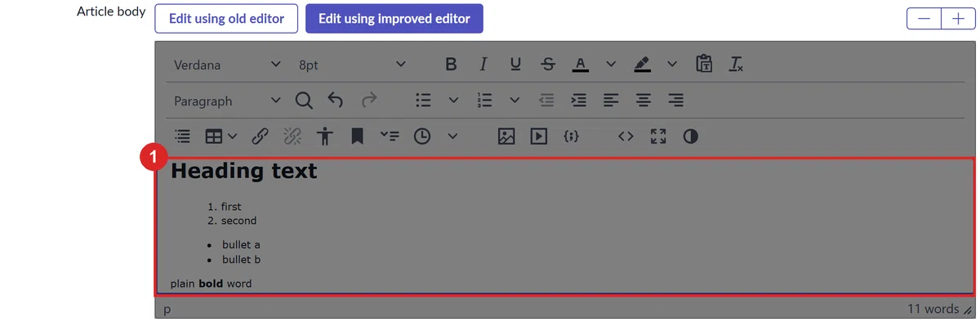Click the Heading text line in editor
This screenshot has height=322, width=980.
(243, 171)
